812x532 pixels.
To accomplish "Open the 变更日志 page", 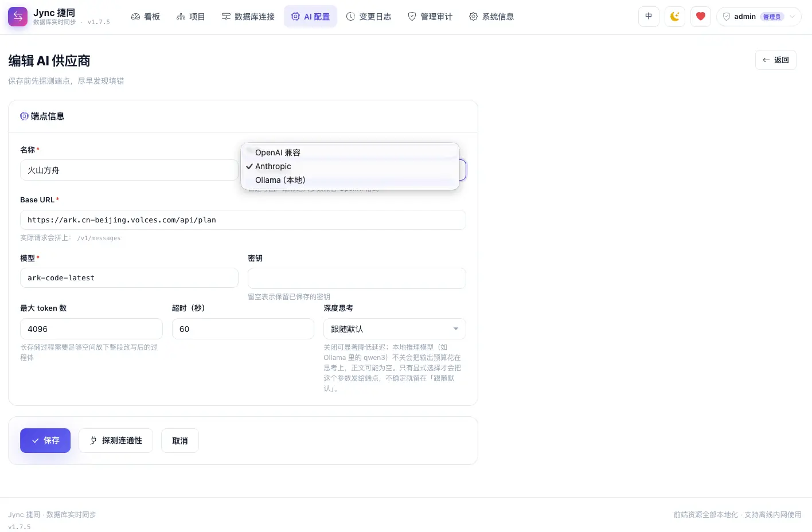I will click(369, 17).
